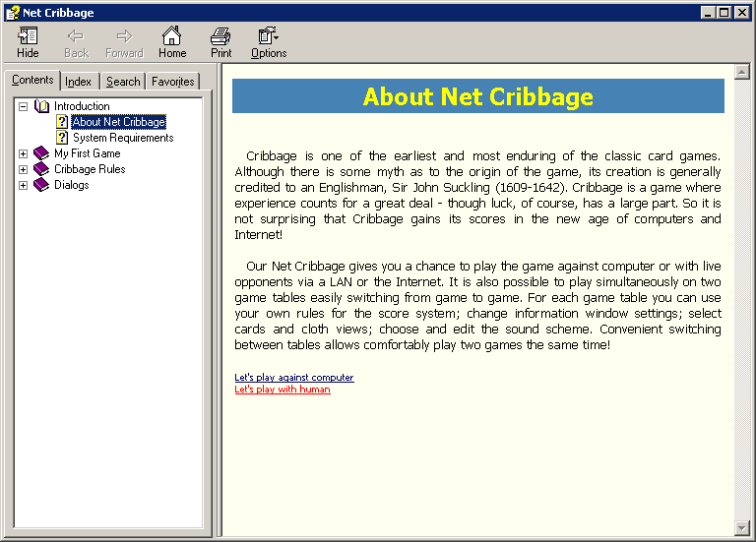Click the scroll up arrow
The height and width of the screenshot is (542, 756).
741,72
